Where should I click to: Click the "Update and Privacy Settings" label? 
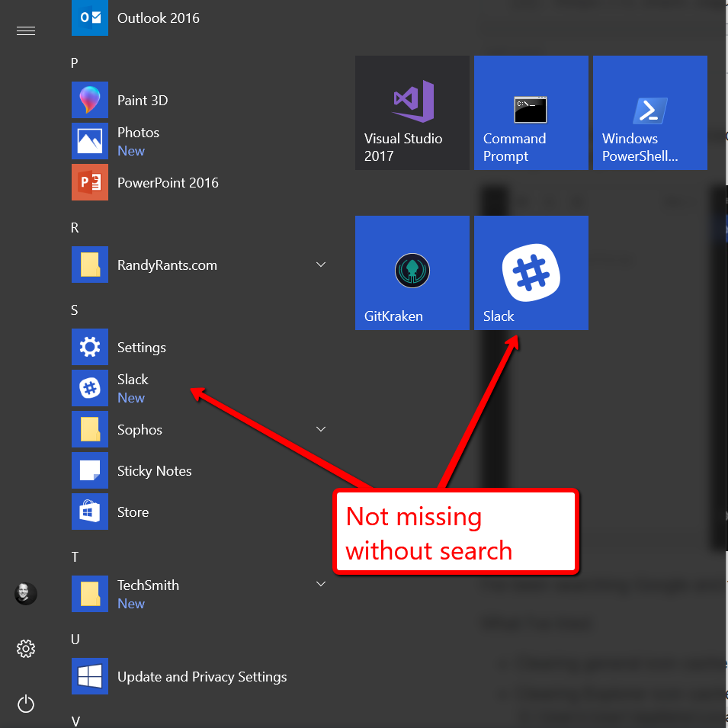coord(202,677)
